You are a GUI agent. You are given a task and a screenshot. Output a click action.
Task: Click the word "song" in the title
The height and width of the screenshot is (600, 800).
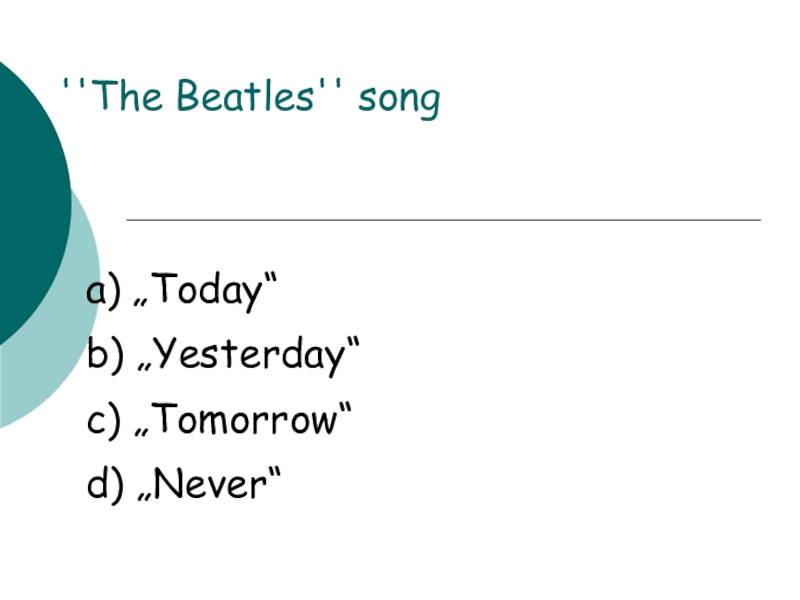click(399, 99)
